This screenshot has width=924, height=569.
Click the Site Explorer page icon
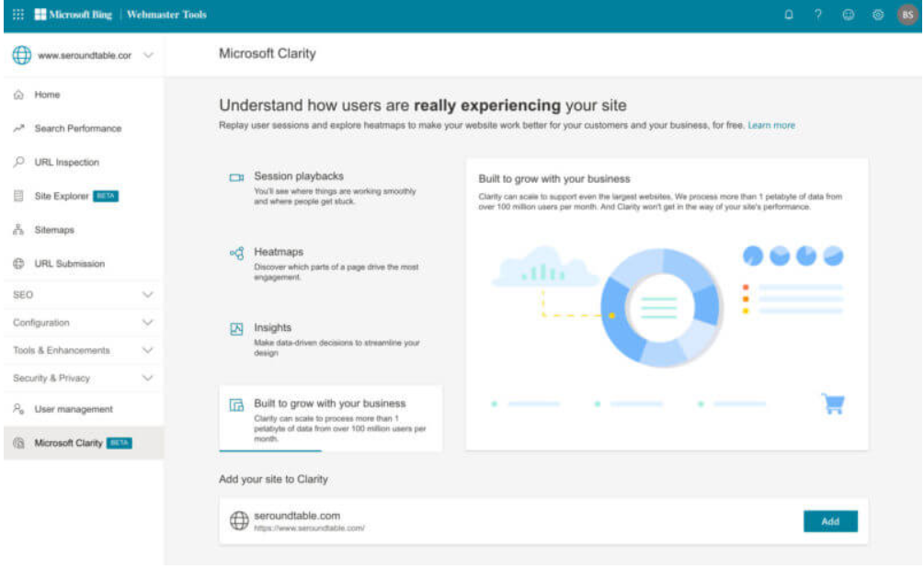pos(19,196)
